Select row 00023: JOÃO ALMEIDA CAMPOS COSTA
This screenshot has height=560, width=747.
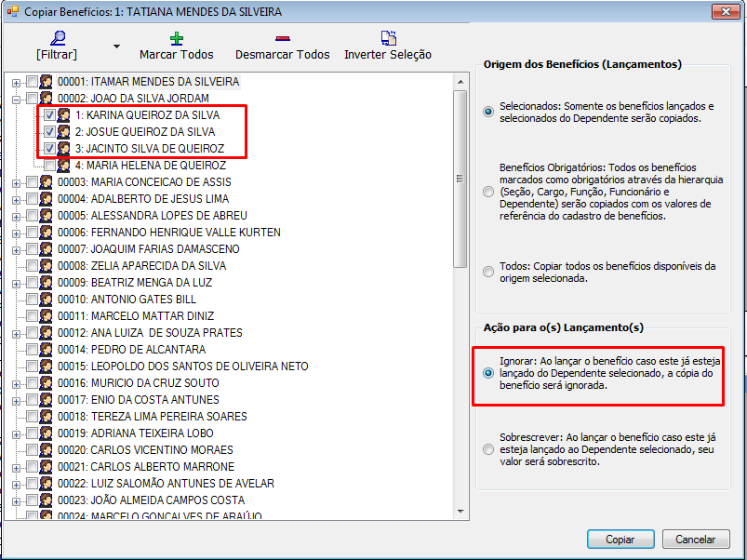(x=151, y=500)
